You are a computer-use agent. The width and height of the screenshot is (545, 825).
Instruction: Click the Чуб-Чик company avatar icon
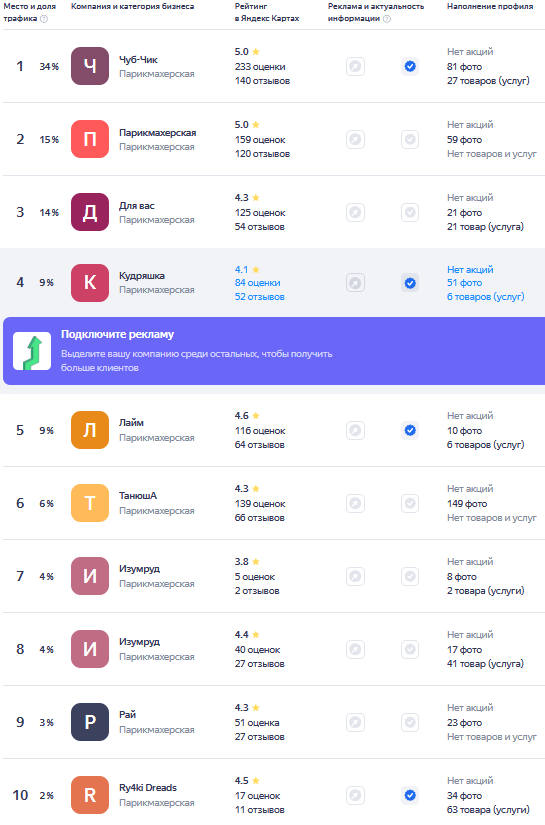coord(90,66)
